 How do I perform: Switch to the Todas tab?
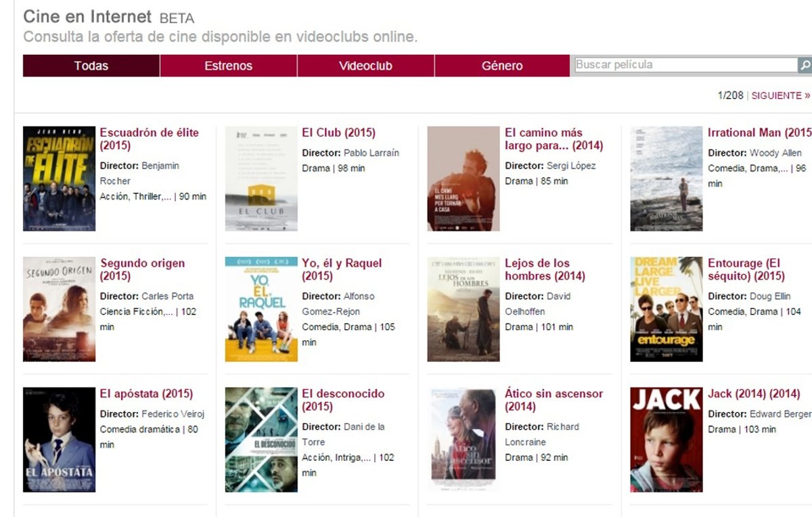coord(91,66)
